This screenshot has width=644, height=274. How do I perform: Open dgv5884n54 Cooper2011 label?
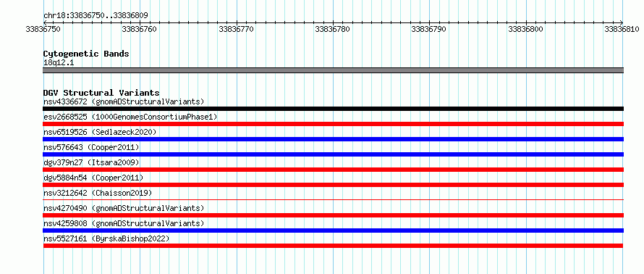coord(93,178)
